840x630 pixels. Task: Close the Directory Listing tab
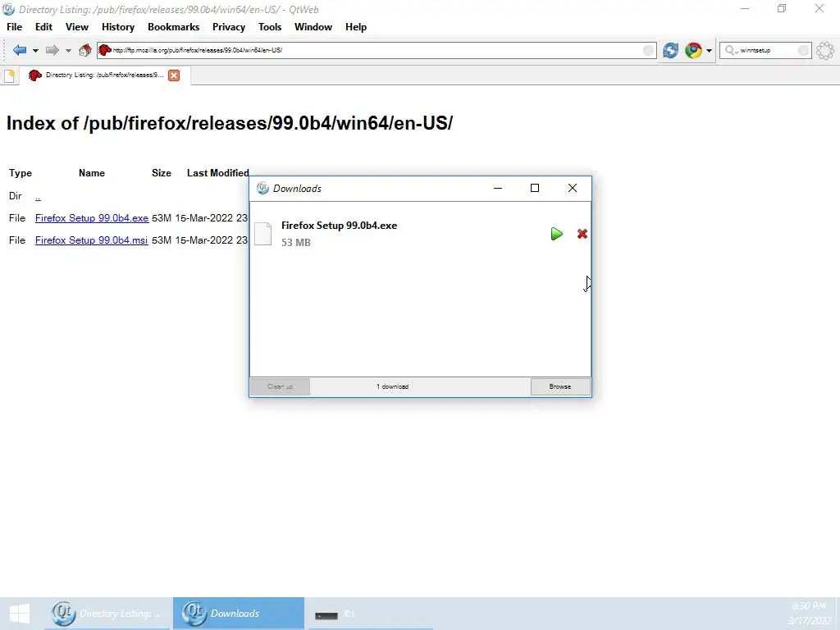174,75
